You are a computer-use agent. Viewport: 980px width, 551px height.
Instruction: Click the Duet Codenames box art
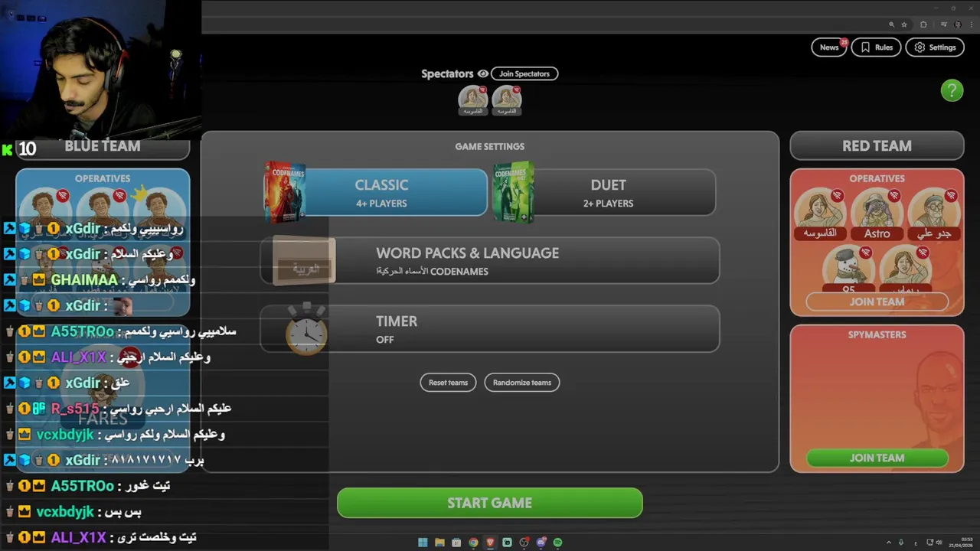tap(513, 191)
